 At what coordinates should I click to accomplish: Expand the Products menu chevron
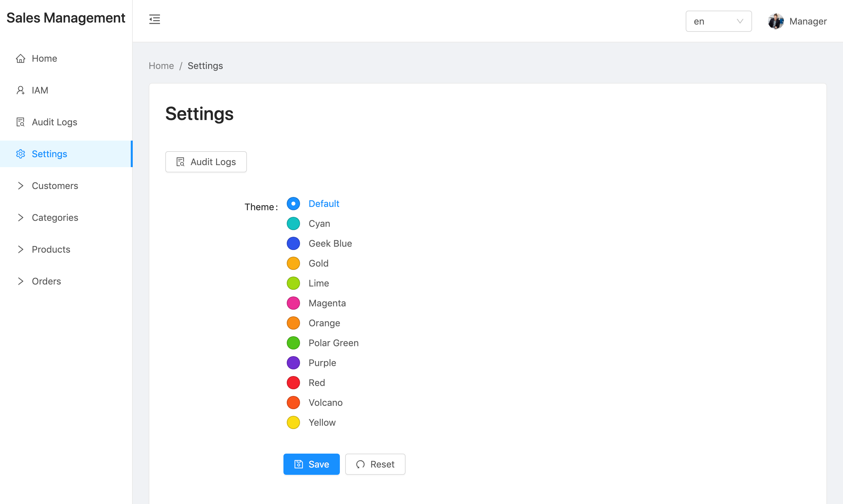pyautogui.click(x=20, y=249)
